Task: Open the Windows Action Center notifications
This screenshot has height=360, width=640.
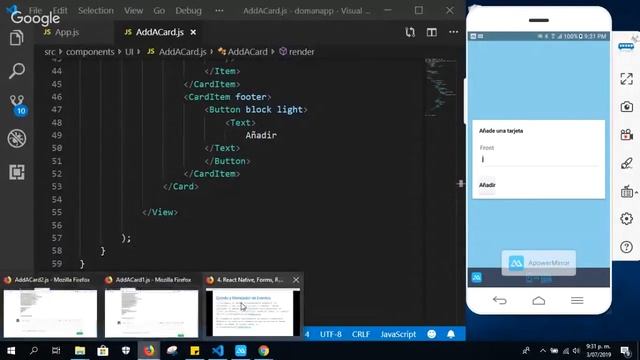Action: [x=625, y=351]
